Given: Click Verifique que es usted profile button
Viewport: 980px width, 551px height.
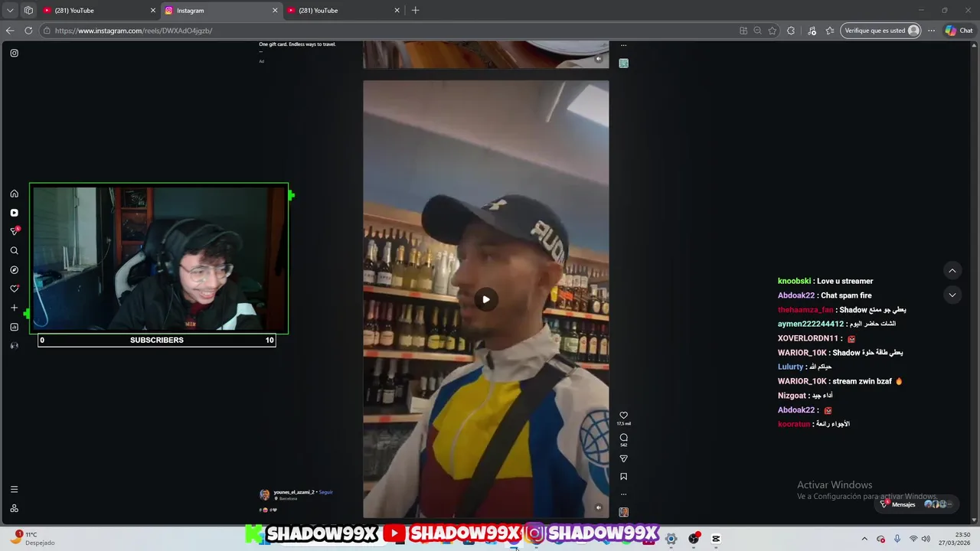Looking at the screenshot, I should click(880, 31).
